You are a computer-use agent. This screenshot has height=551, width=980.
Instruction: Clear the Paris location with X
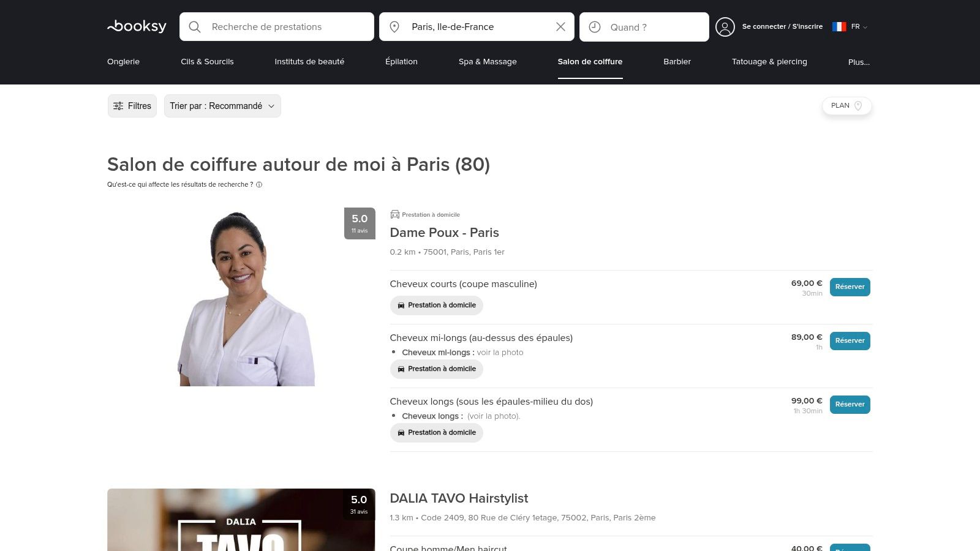coord(560,27)
